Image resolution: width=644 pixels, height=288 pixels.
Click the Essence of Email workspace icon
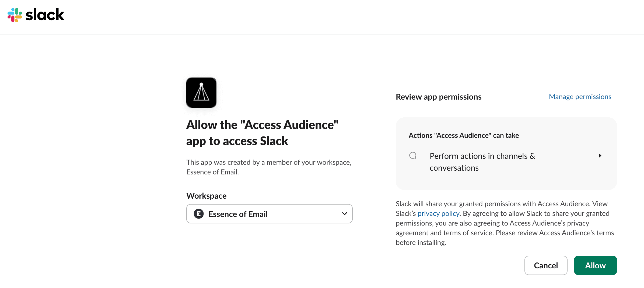[x=198, y=214]
